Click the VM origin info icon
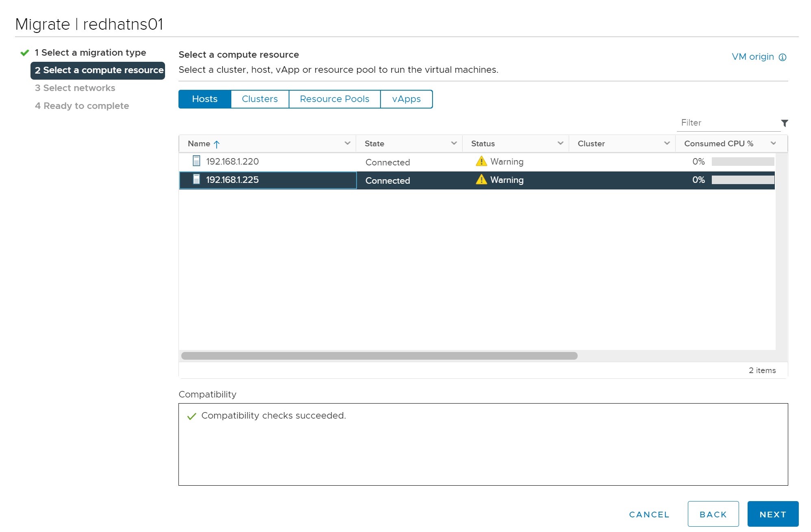Screen dimensions: 811x532 [x=782, y=57]
